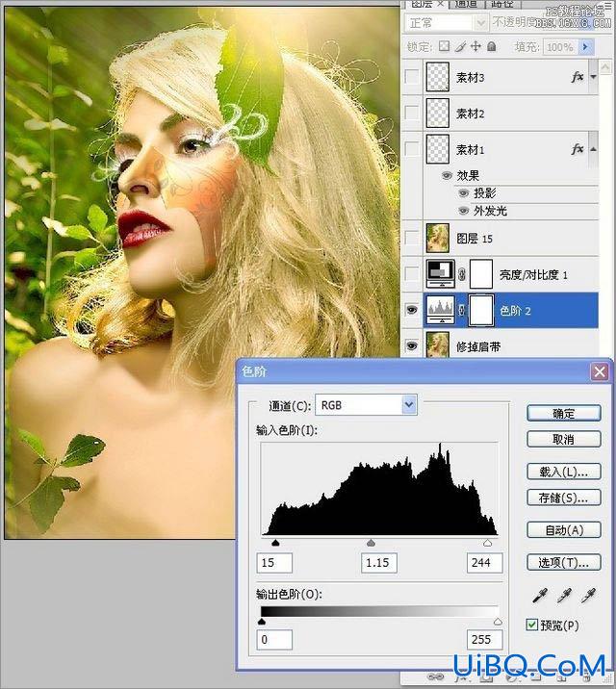Hide the 效果 effects group eye

447,176
